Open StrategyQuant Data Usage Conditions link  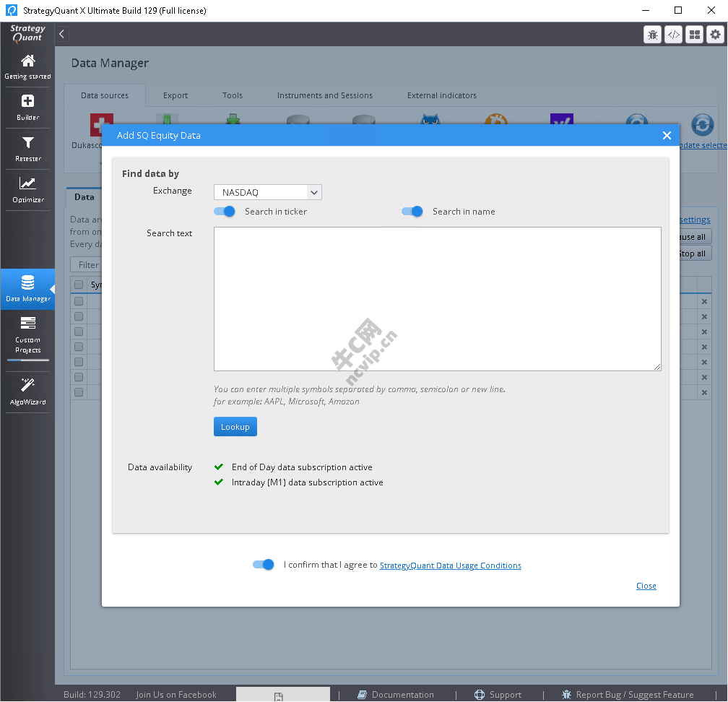point(451,565)
